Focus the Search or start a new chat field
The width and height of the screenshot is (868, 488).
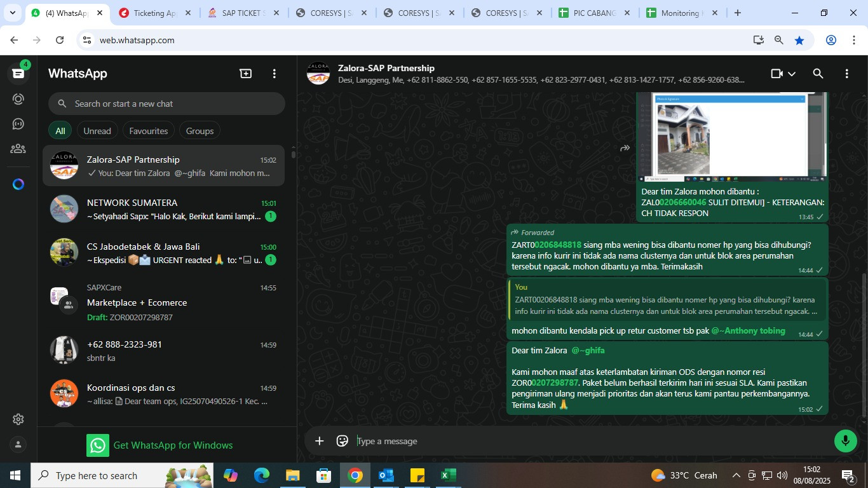point(166,104)
